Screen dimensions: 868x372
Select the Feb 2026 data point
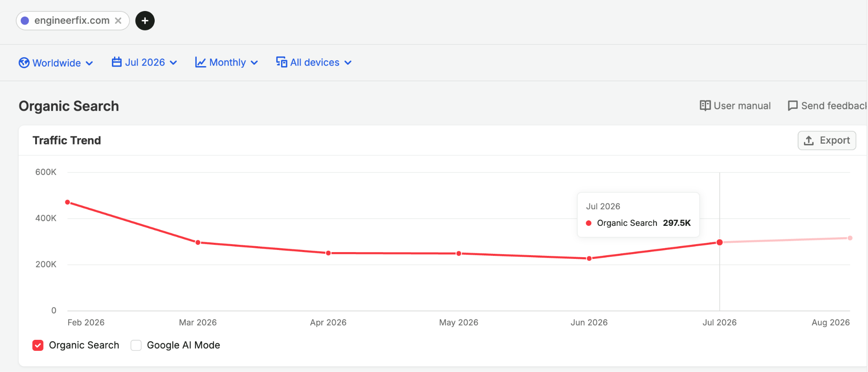(x=67, y=202)
